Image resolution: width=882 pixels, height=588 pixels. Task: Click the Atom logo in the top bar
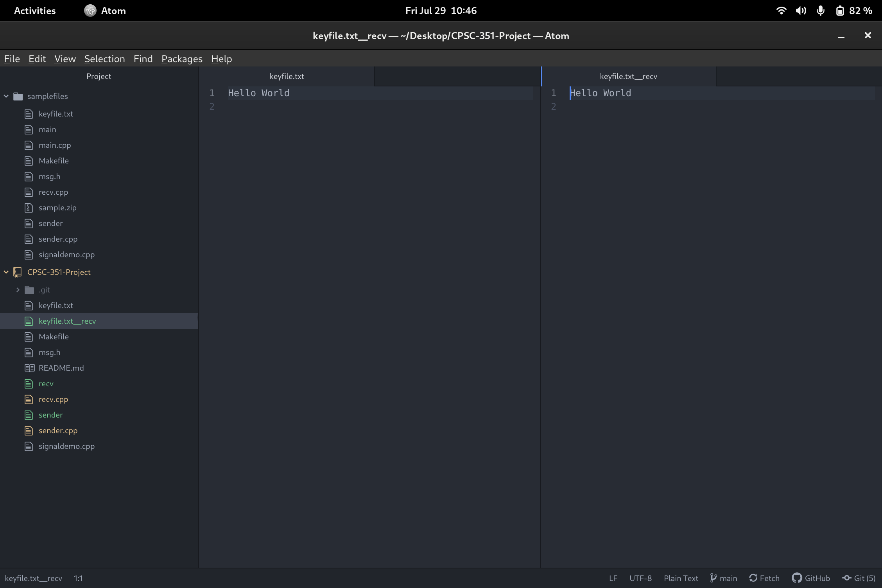[90, 11]
